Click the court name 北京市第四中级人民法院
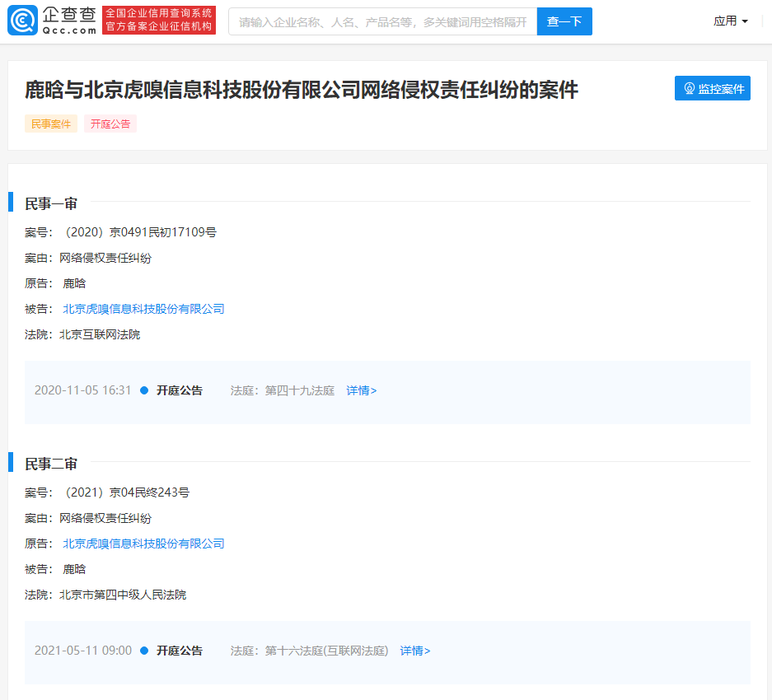Viewport: 772px width, 700px height. coord(123,595)
